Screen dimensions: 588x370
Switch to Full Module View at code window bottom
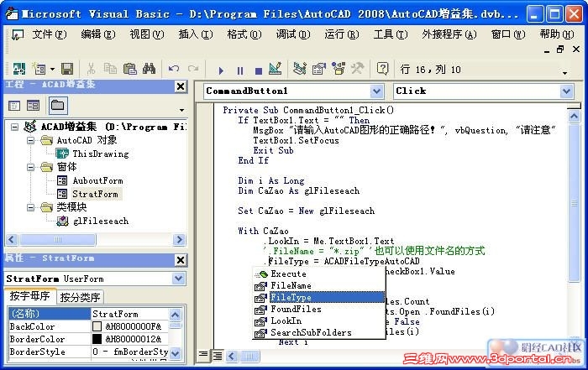[217, 355]
